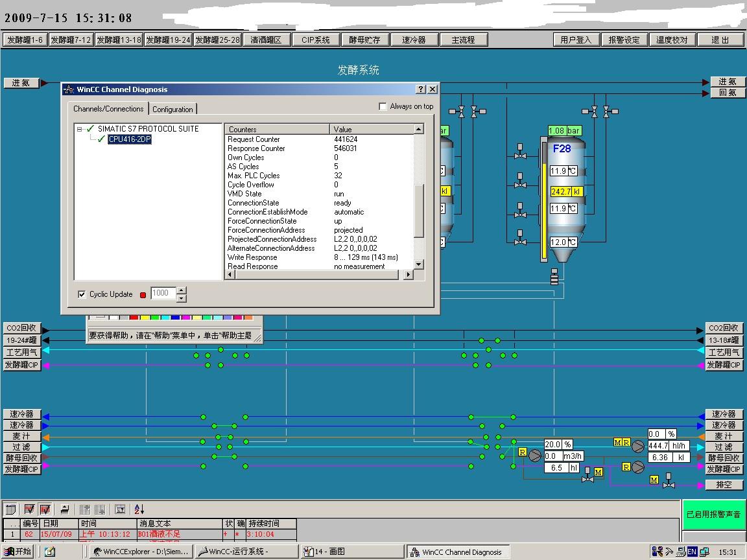This screenshot has height=560, width=747.
Task: Select the CPU416-2DP connection in the tree
Action: point(130,139)
